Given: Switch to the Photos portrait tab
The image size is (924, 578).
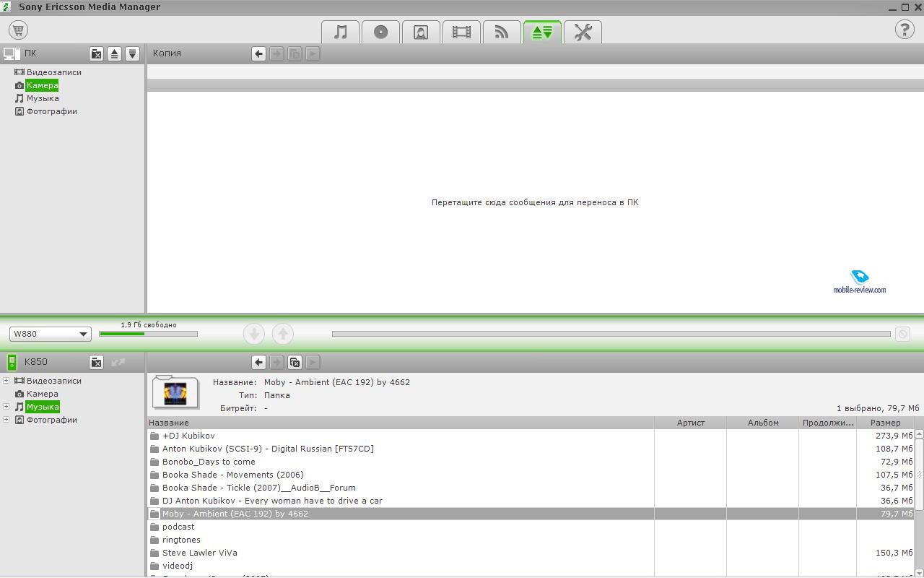Looking at the screenshot, I should pos(421,33).
